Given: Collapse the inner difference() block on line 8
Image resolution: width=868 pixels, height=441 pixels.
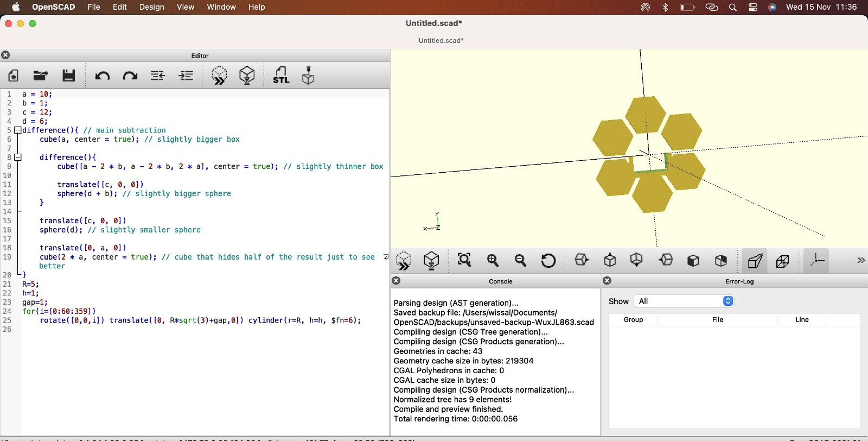Looking at the screenshot, I should 18,157.
